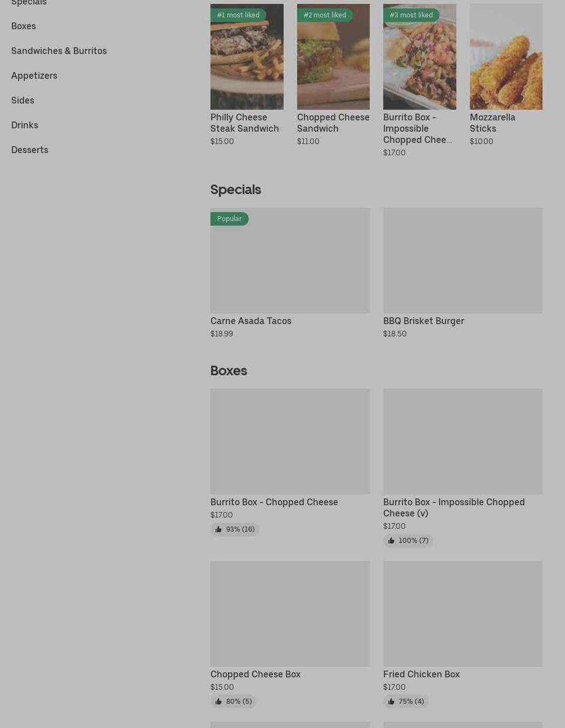Open the Boxes menu category
Image resolution: width=565 pixels, height=728 pixels.
coord(24,26)
